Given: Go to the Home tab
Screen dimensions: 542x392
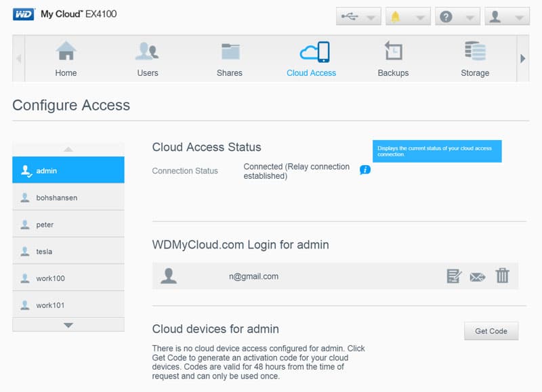Looking at the screenshot, I should (66, 59).
